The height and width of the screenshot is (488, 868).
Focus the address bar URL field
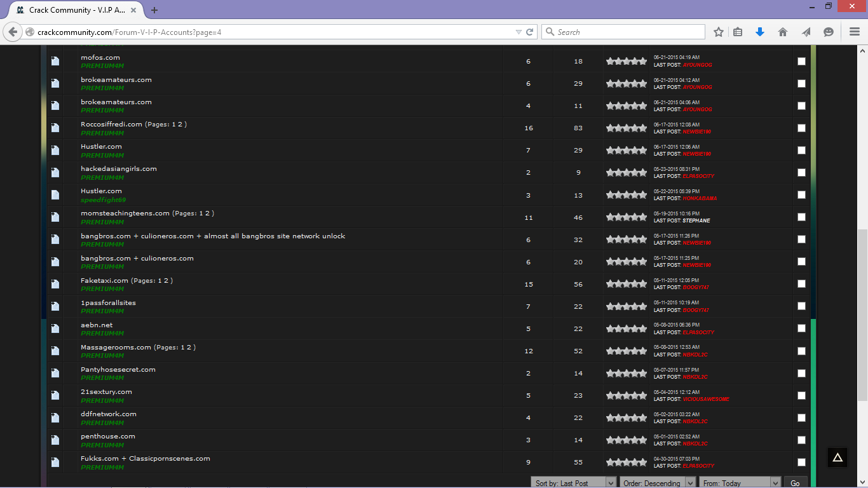pos(273,32)
